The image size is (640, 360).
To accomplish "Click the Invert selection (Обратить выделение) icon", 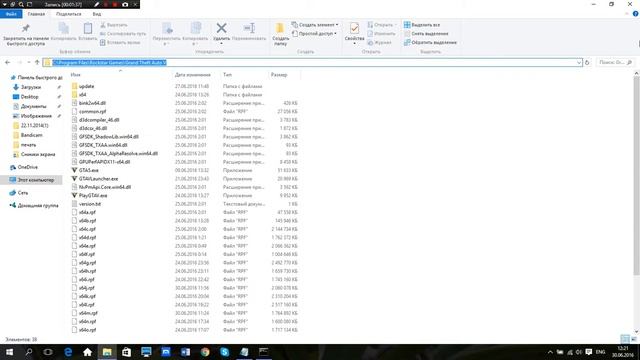I will pyautogui.click(x=407, y=42).
